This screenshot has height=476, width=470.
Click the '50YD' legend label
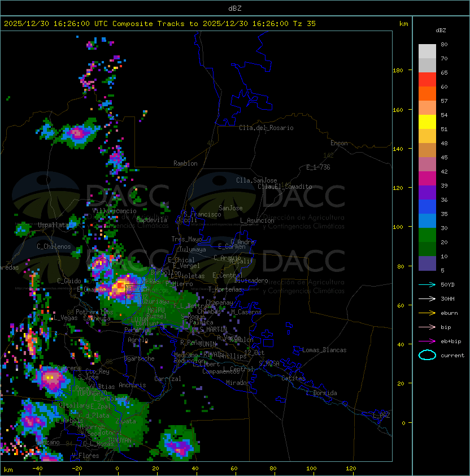[x=447, y=284]
